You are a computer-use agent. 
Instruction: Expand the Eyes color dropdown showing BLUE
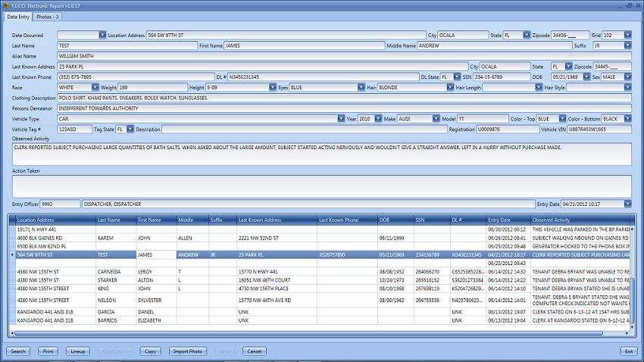click(361, 88)
